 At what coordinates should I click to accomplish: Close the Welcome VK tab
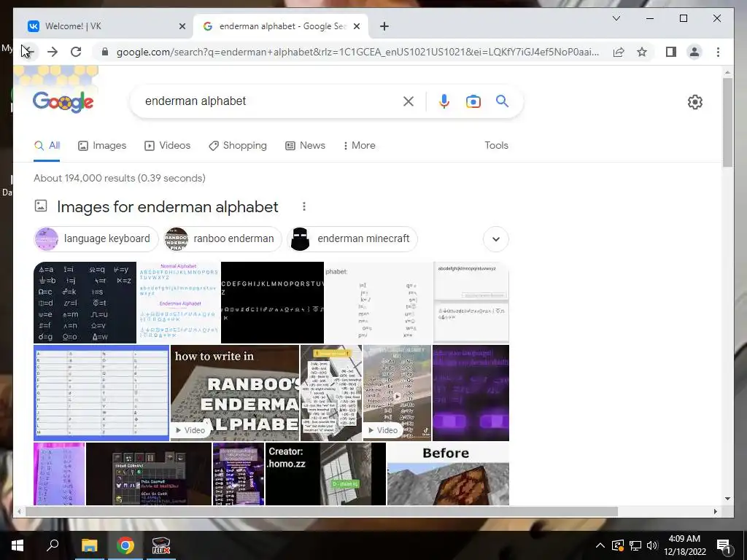182,26
